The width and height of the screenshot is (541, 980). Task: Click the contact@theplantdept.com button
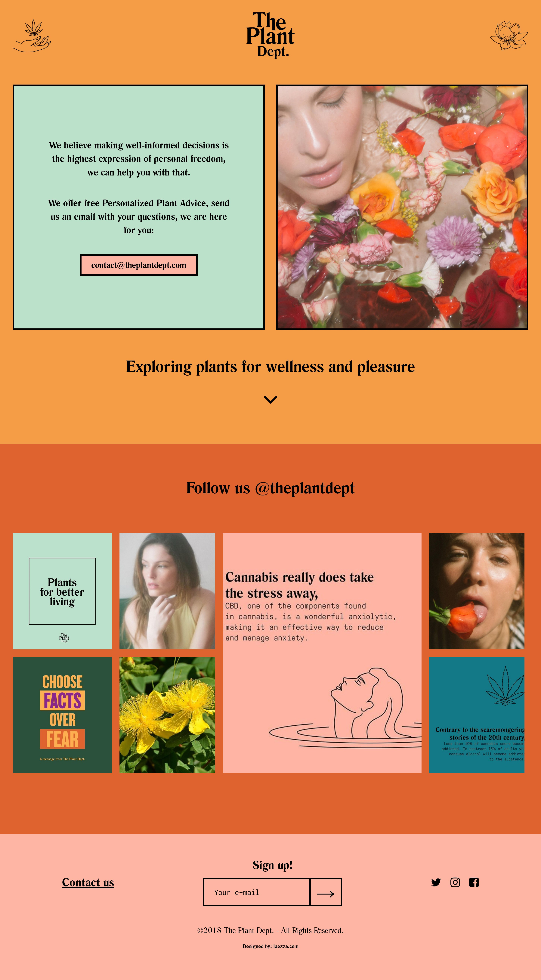[x=138, y=265]
